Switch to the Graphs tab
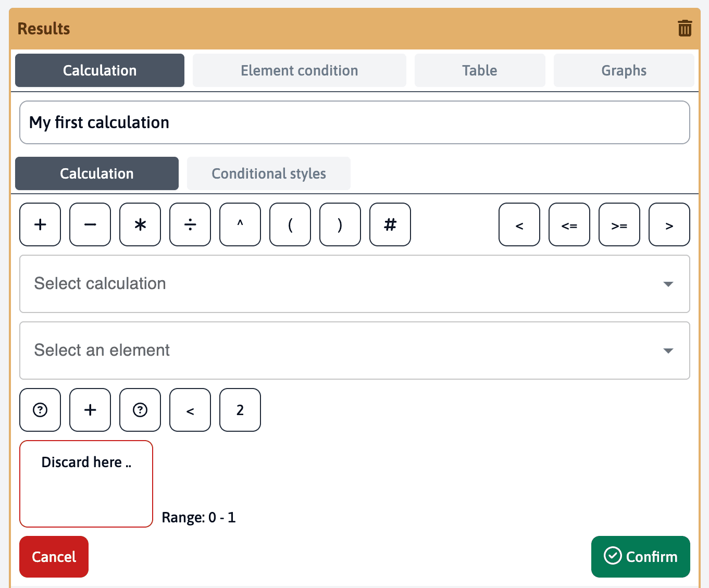This screenshot has width=709, height=588. point(624,70)
